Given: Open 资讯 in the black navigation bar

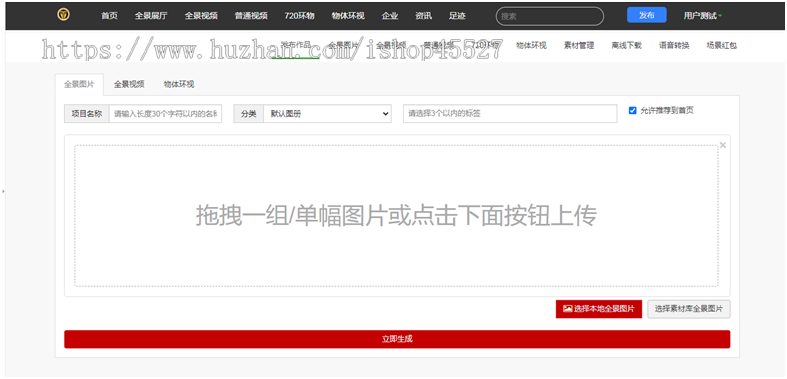Looking at the screenshot, I should pyautogui.click(x=423, y=16).
